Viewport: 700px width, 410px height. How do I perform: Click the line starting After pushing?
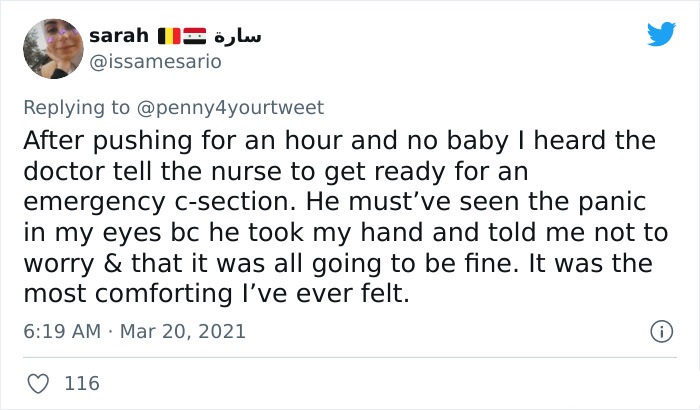339,140
